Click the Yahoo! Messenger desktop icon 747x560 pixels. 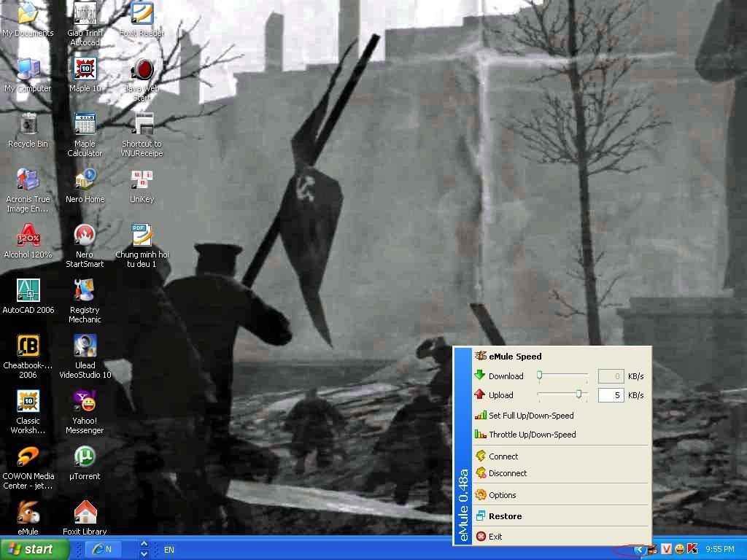click(x=85, y=402)
